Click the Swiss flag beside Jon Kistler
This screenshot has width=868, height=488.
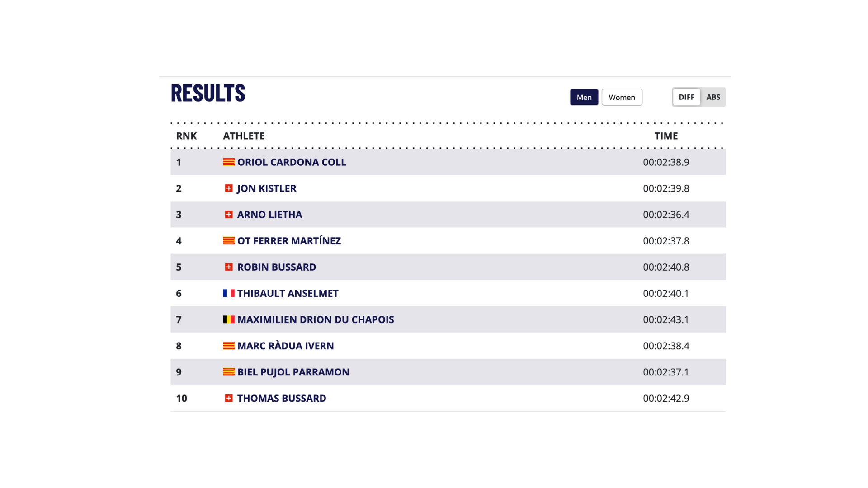229,188
